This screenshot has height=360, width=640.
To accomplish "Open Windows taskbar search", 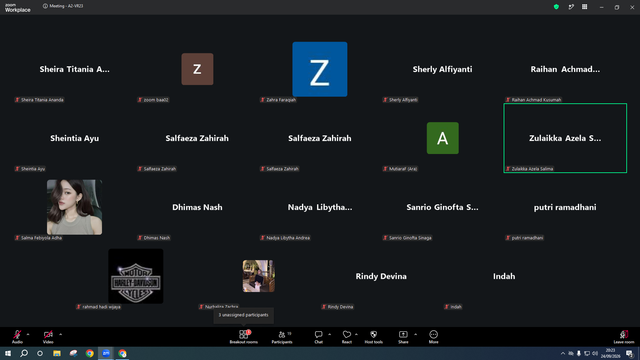I will click(24, 353).
